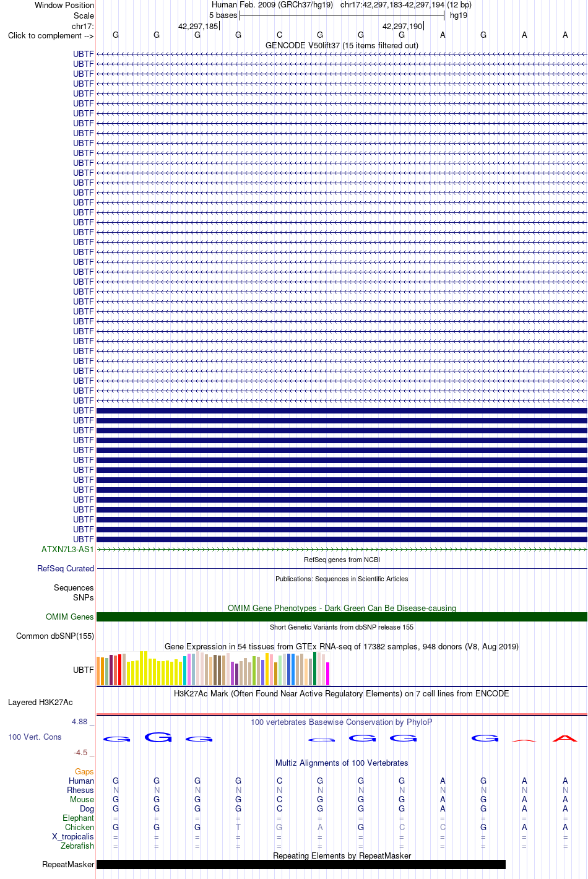The height and width of the screenshot is (879, 588).
Task: Click the chr17:42,297,183-42,297,194 range text
Action: click(x=406, y=4)
